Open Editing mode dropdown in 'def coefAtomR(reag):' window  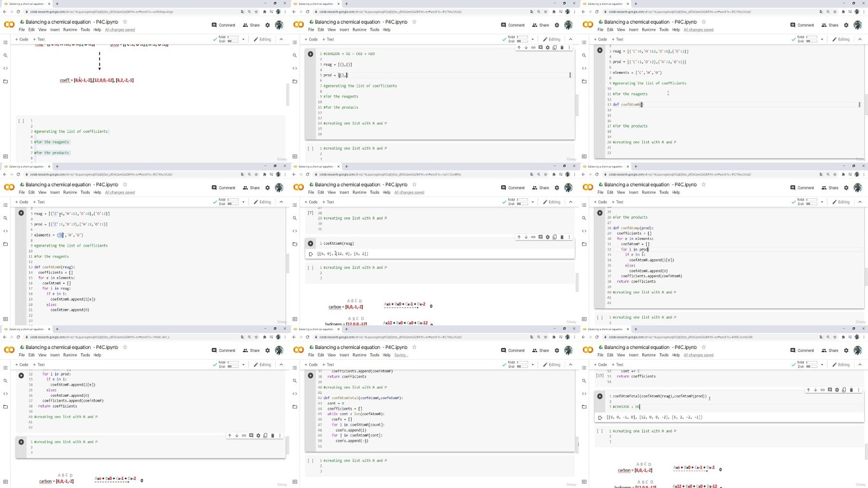pyautogui.click(x=263, y=202)
